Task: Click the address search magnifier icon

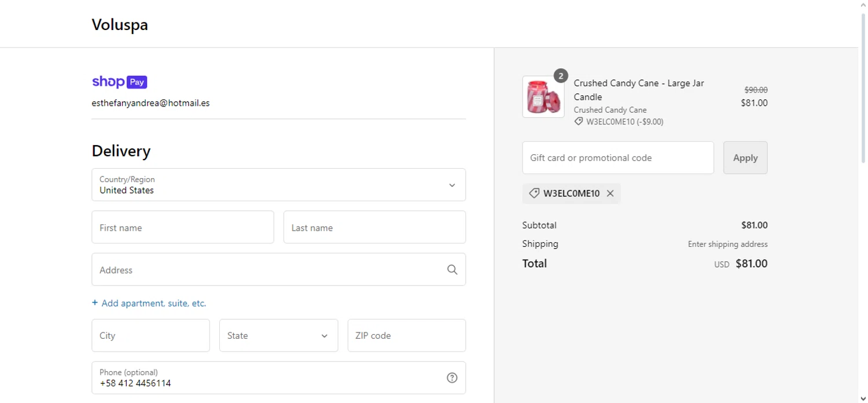Action: click(x=452, y=269)
